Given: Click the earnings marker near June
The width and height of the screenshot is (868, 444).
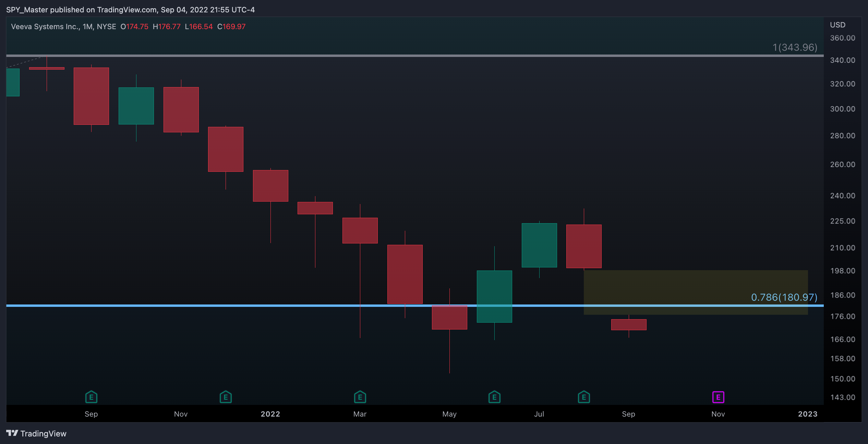Looking at the screenshot, I should (x=494, y=397).
